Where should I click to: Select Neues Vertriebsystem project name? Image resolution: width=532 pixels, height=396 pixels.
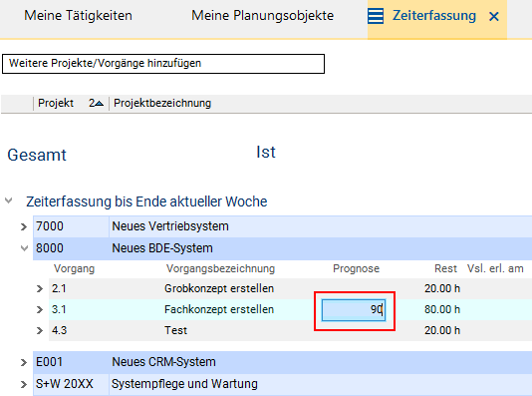(x=170, y=226)
